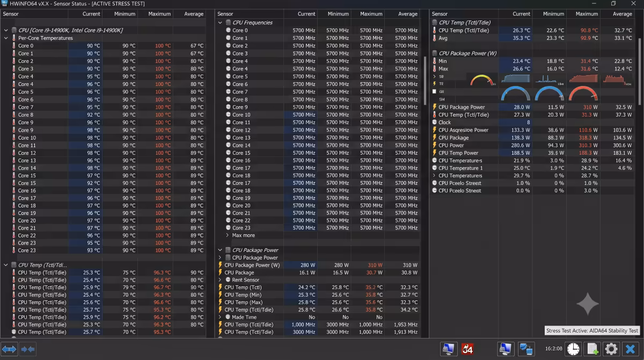
Task: Click the blue X close icon in bottom toolbar
Action: (x=631, y=349)
